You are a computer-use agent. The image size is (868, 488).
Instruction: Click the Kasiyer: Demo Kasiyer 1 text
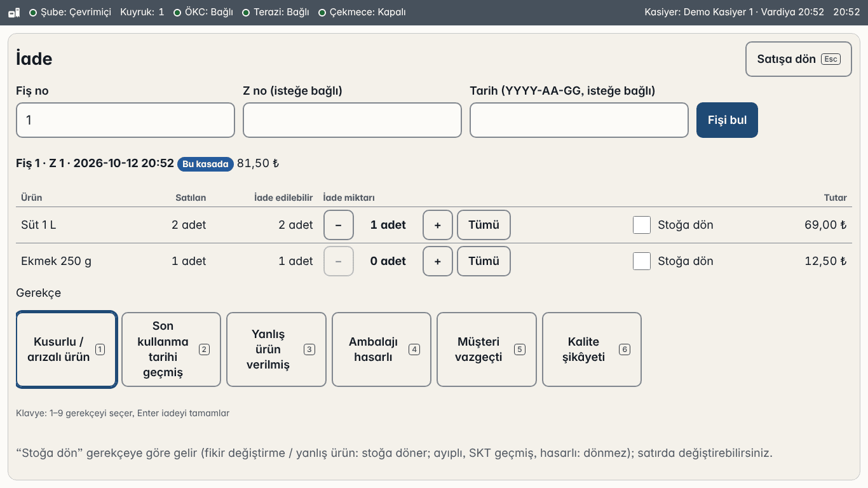pyautogui.click(x=698, y=12)
